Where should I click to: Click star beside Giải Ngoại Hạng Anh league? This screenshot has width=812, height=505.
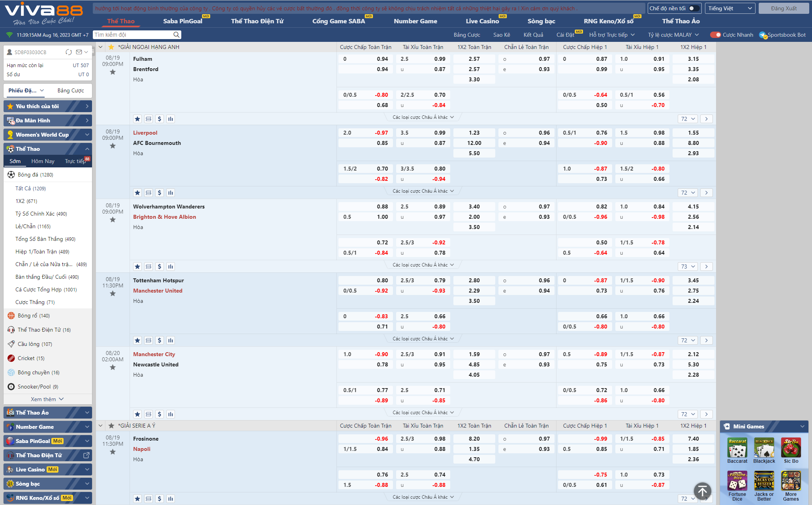[111, 47]
